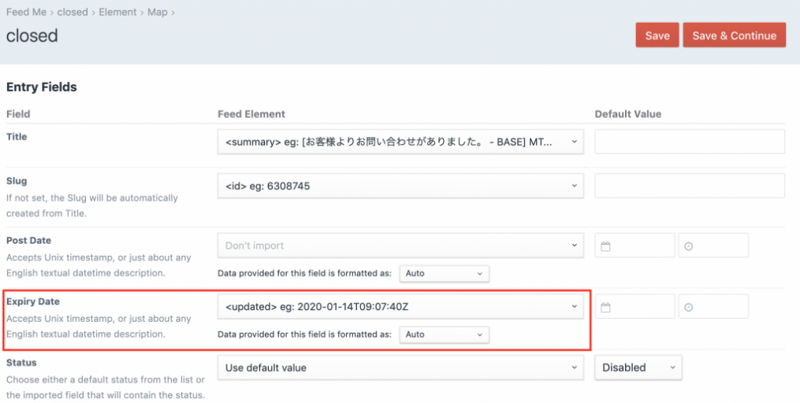
Task: Click the Save & Continue button
Action: [734, 35]
